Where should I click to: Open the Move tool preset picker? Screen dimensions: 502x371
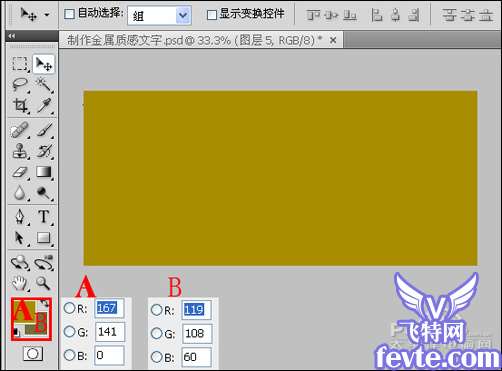47,15
